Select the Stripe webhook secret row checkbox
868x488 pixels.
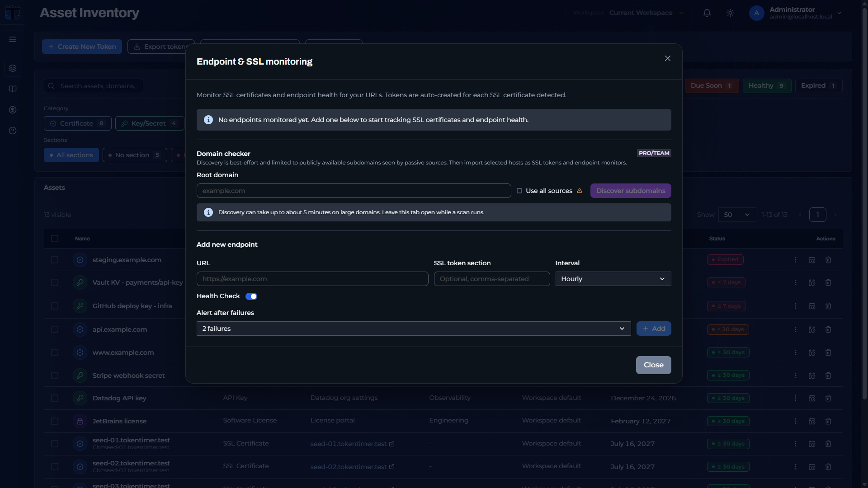pyautogui.click(x=55, y=375)
